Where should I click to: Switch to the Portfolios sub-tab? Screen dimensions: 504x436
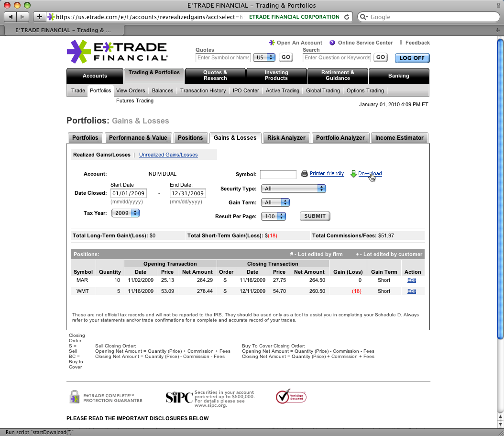(85, 138)
